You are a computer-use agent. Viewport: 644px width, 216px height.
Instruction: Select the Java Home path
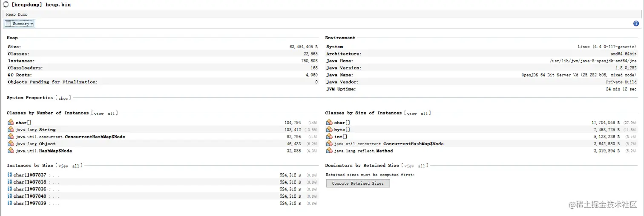coord(593,61)
